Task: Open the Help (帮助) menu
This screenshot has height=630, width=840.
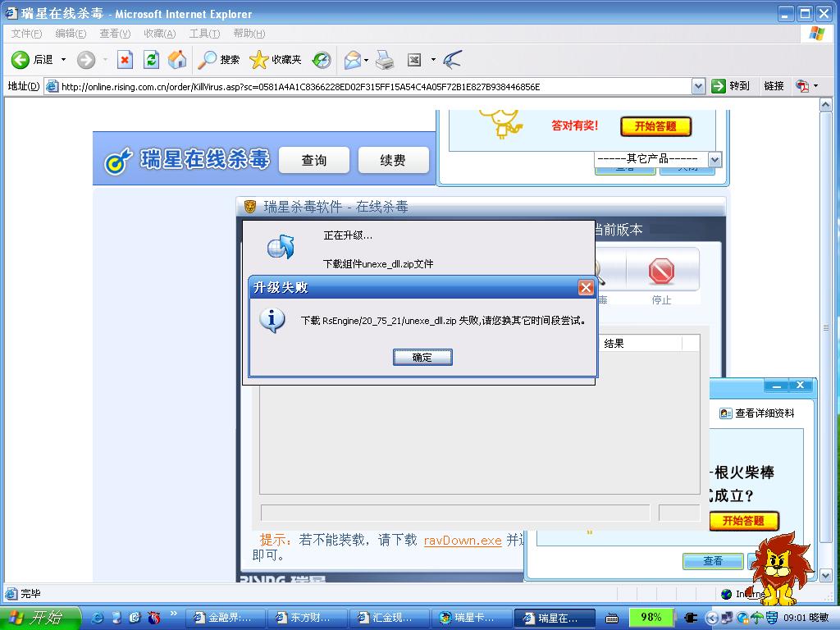Action: click(x=249, y=33)
